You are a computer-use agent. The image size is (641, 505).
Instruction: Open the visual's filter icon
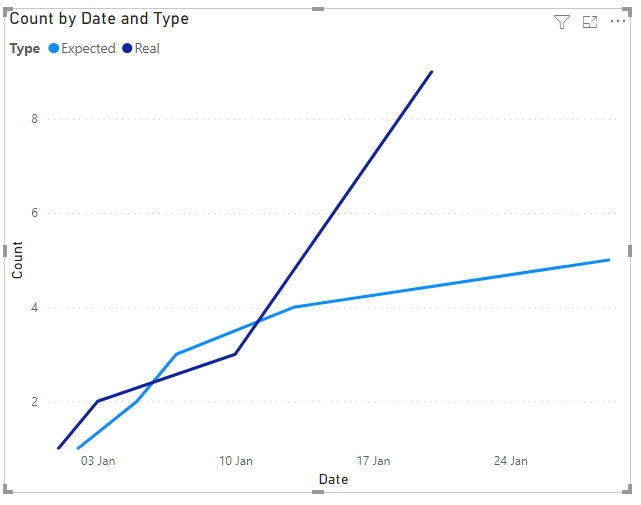562,22
